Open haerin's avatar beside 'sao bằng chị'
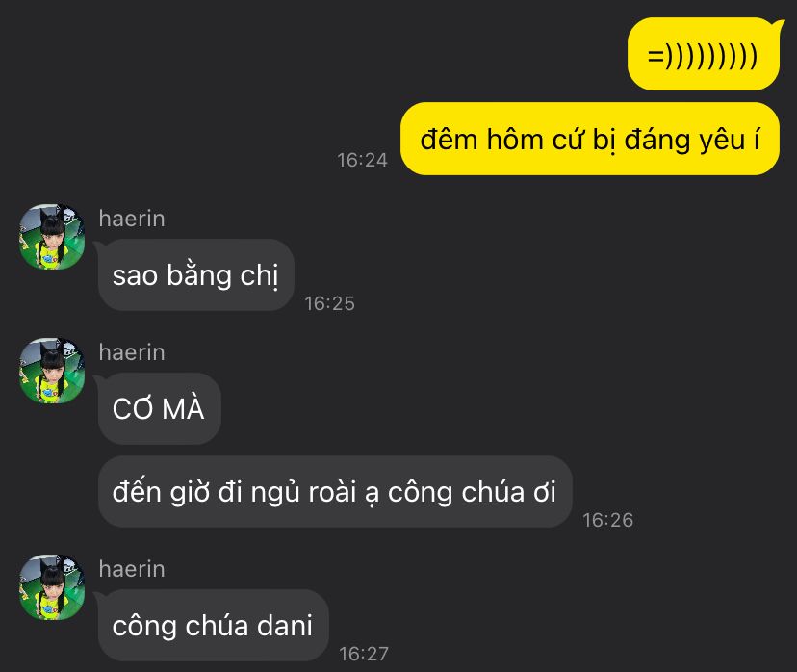Viewport: 797px width, 672px height. 52,237
